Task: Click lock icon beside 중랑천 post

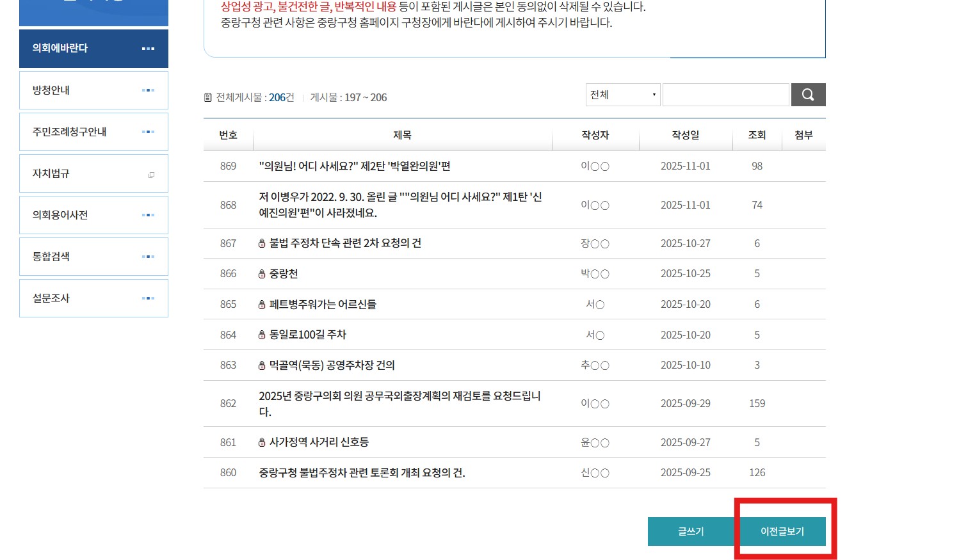Action: pos(262,274)
